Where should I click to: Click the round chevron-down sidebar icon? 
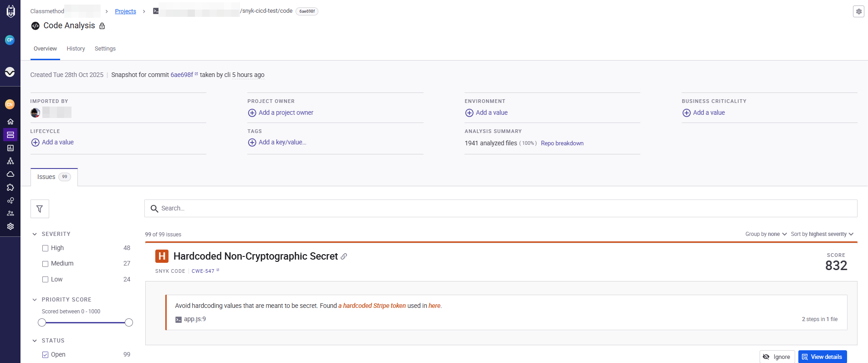tap(10, 72)
